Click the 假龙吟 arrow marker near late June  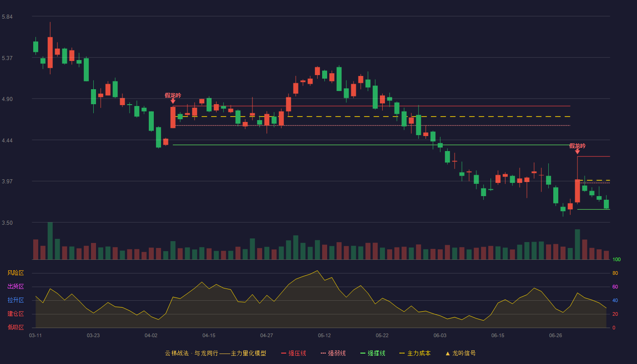[x=577, y=151]
